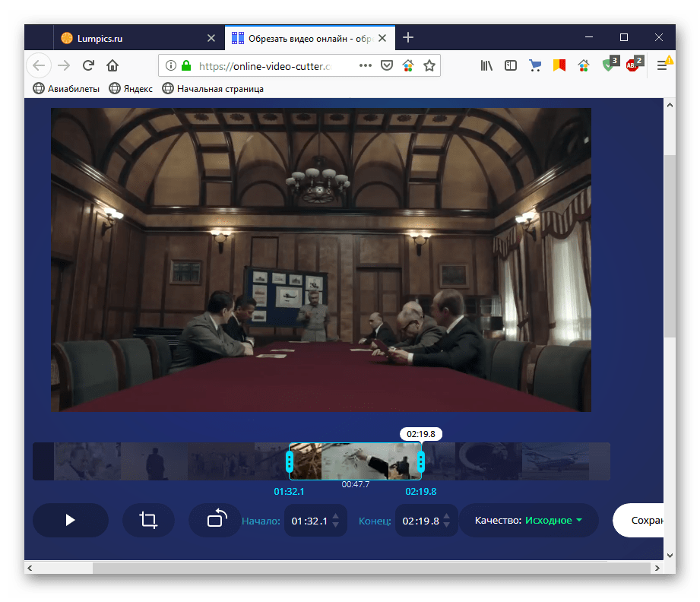Open a new browser tab
The height and width of the screenshot is (602, 700).
[408, 37]
